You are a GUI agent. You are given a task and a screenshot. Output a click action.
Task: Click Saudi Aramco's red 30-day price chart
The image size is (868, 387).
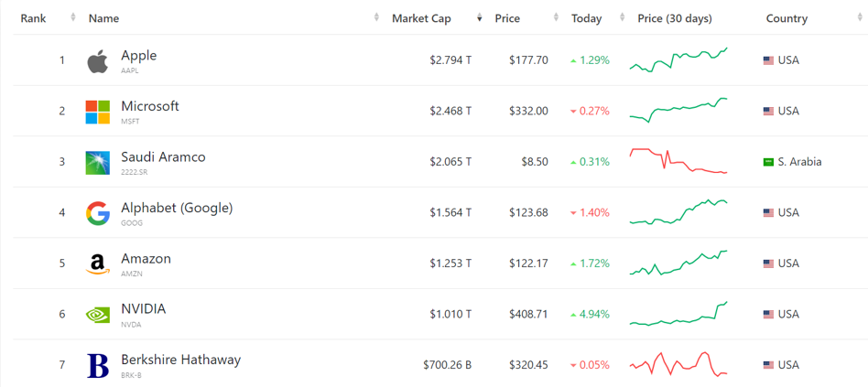click(678, 161)
